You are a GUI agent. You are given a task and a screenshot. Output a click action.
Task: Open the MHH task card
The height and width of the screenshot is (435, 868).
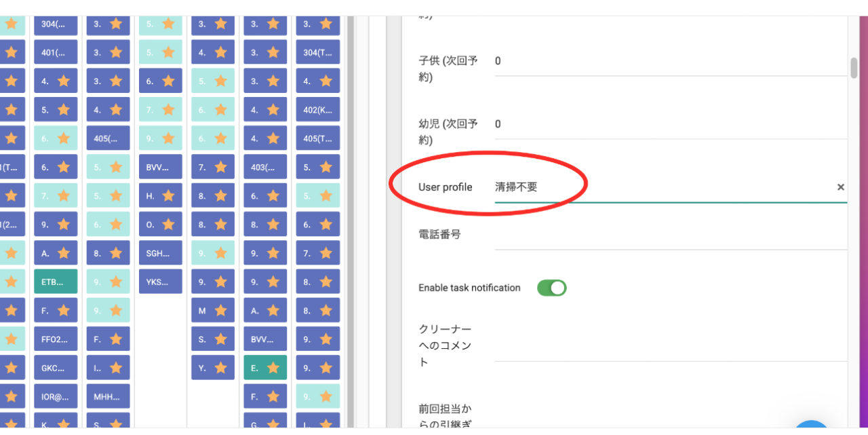108,396
